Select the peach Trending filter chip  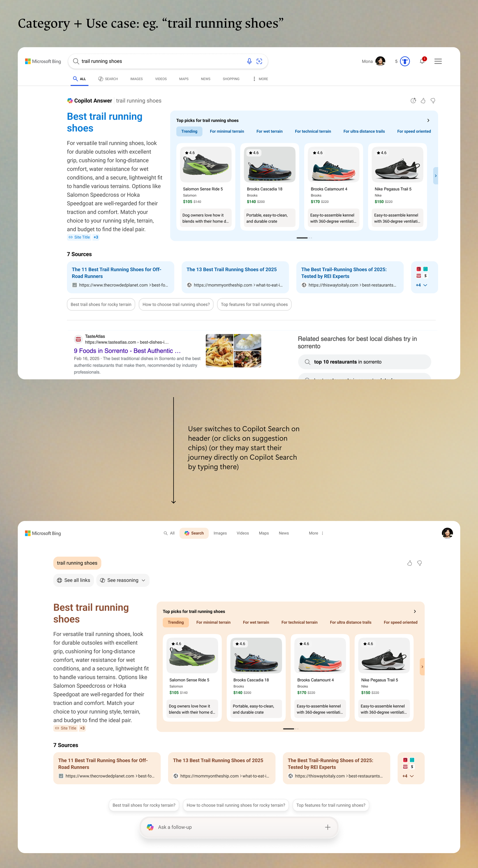click(176, 622)
